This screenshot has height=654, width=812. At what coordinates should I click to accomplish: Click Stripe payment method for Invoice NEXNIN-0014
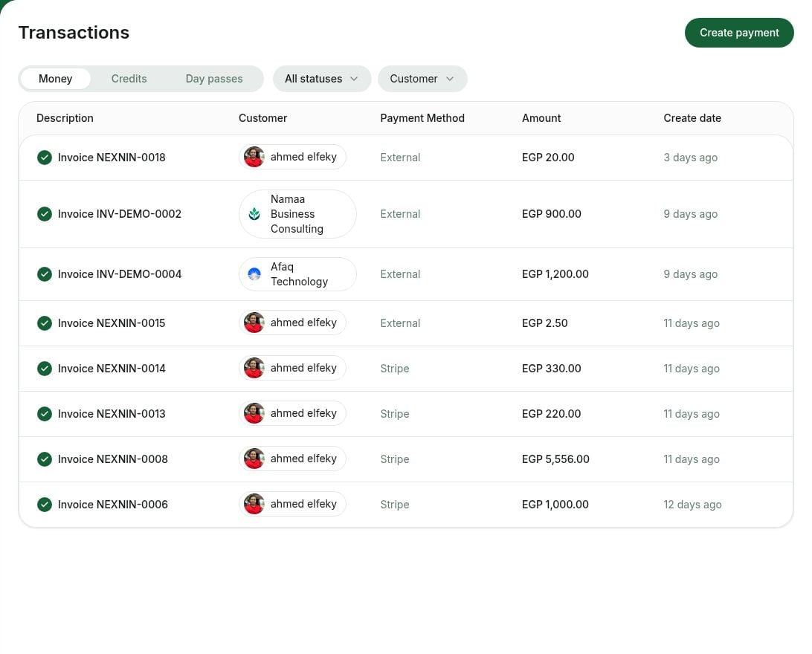395,369
